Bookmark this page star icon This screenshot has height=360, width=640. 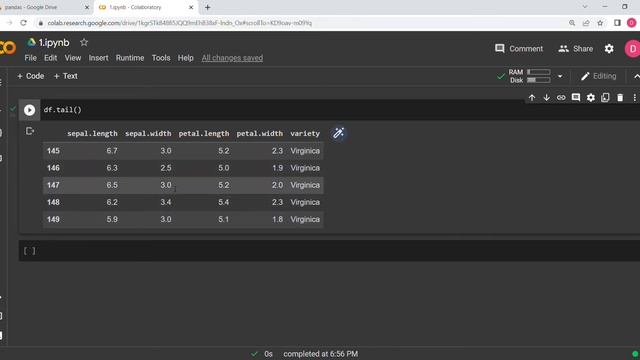[x=600, y=23]
